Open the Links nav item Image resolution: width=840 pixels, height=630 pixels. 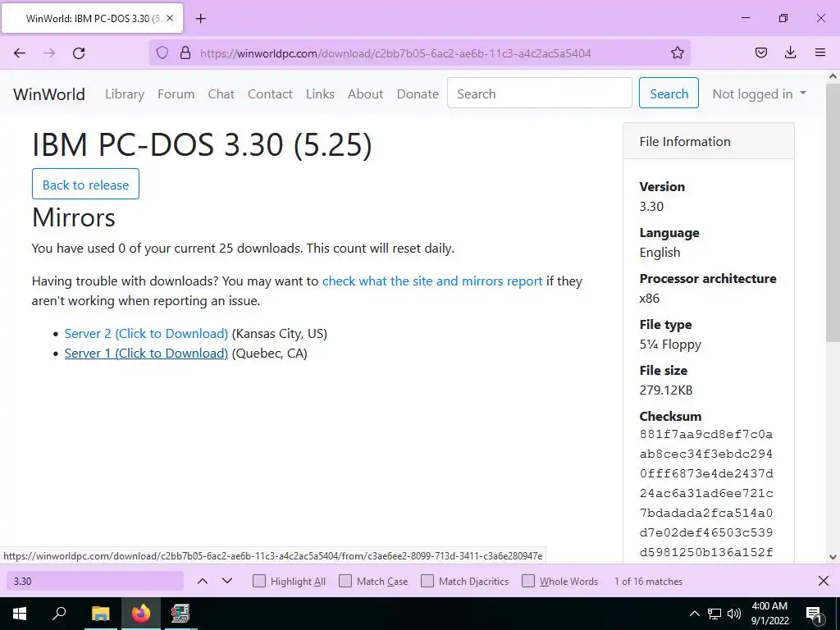(320, 94)
